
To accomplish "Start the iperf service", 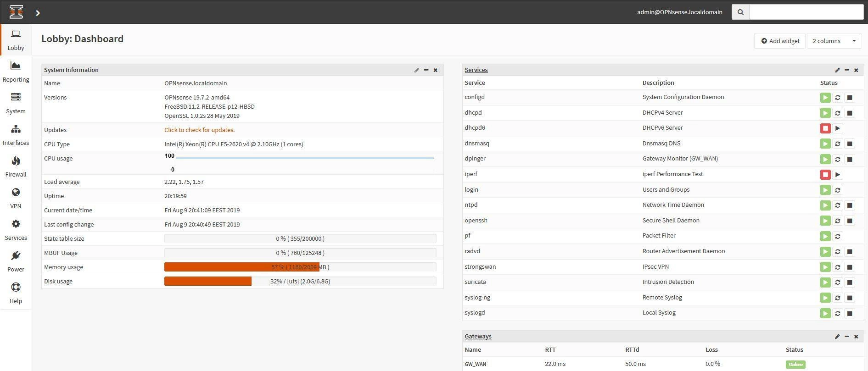I will coord(837,175).
